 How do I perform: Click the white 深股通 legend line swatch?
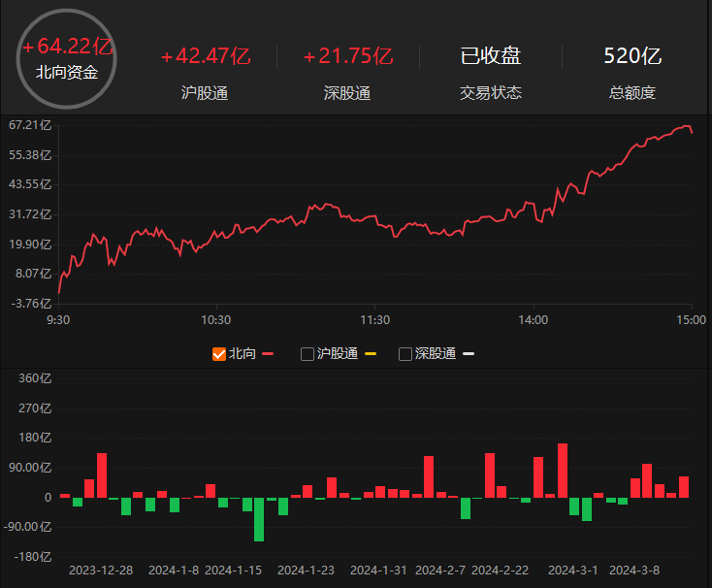pos(469,354)
